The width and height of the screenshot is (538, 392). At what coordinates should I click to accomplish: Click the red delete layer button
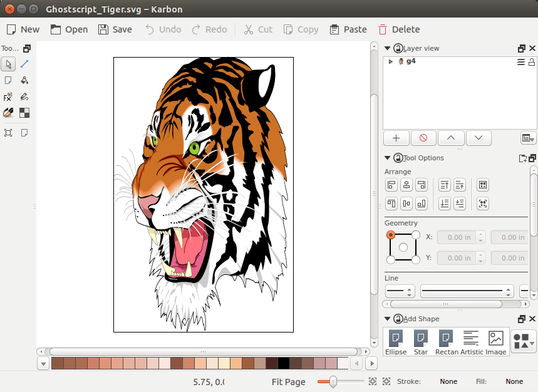click(x=423, y=138)
